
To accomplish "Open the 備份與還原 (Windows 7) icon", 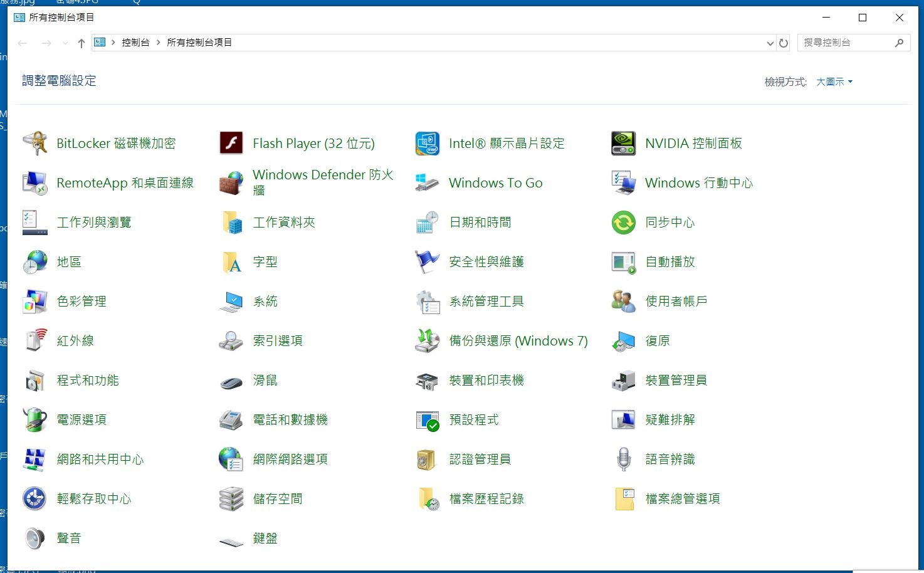I will point(427,340).
